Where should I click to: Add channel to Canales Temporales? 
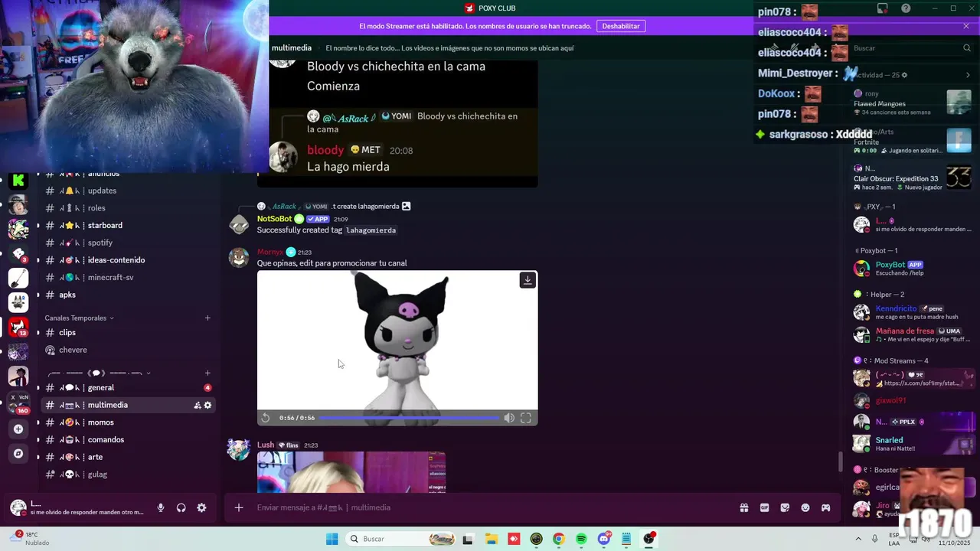(207, 318)
